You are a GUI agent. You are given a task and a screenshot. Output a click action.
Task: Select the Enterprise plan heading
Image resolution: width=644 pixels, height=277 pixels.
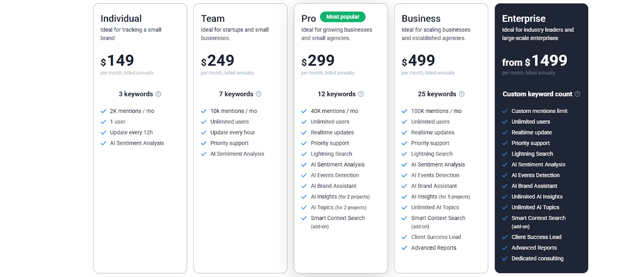pos(524,18)
